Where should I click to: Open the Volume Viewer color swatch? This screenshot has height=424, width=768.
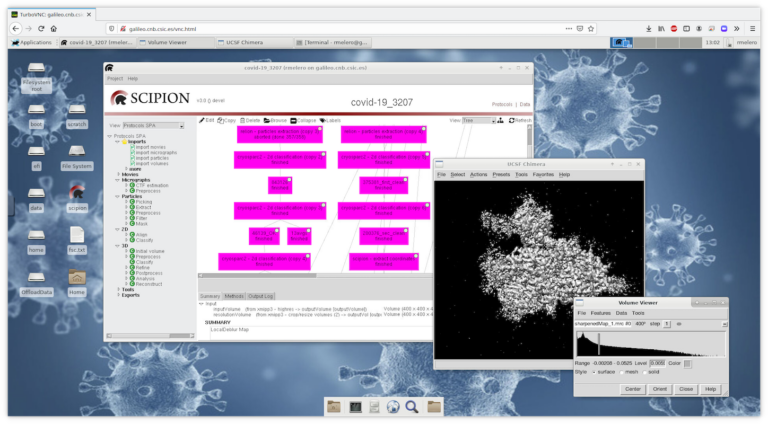688,364
